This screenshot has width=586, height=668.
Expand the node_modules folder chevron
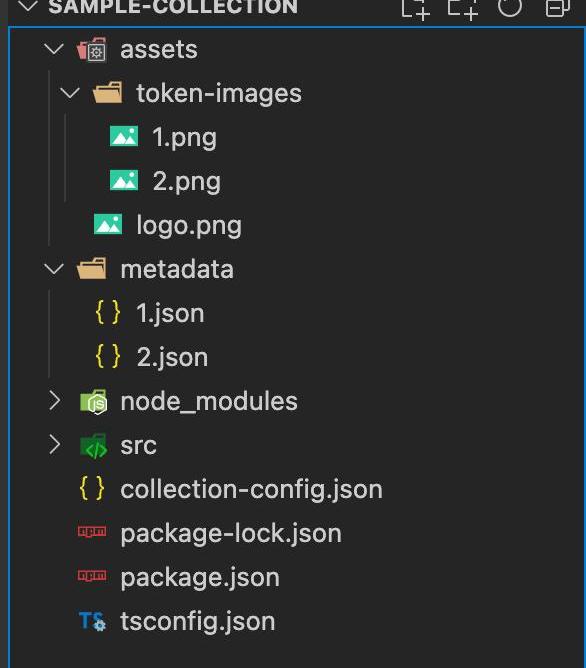pos(55,401)
